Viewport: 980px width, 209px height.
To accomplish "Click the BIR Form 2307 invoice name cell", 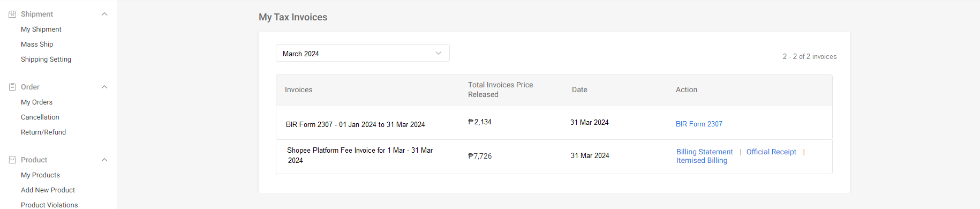I will coord(356,124).
